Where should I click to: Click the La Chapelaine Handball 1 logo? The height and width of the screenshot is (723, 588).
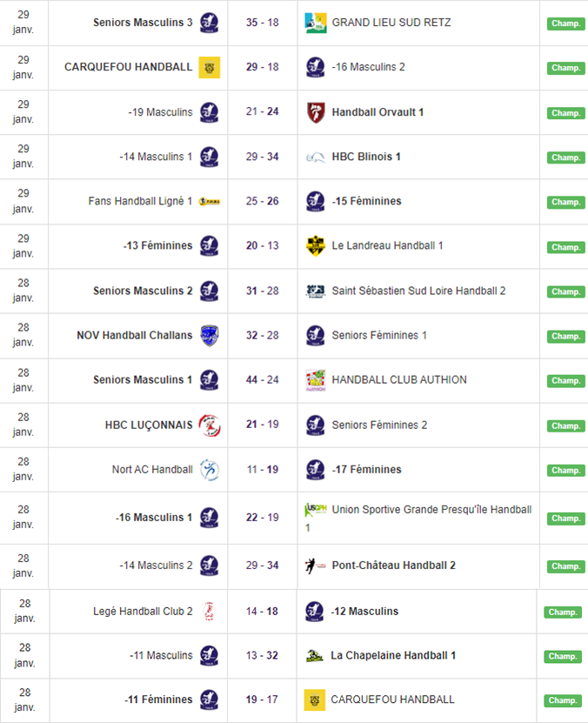(x=314, y=656)
